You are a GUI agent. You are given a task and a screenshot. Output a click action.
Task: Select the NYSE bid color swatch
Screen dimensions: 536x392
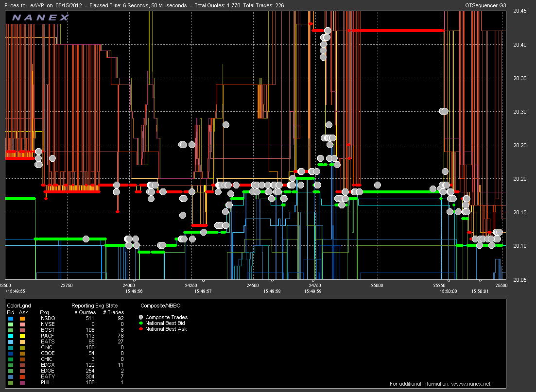11,324
